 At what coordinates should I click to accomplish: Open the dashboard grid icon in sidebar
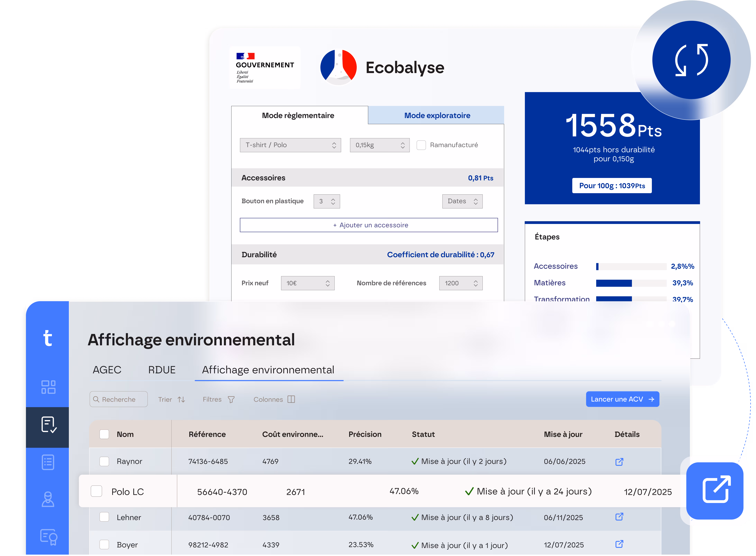[48, 387]
